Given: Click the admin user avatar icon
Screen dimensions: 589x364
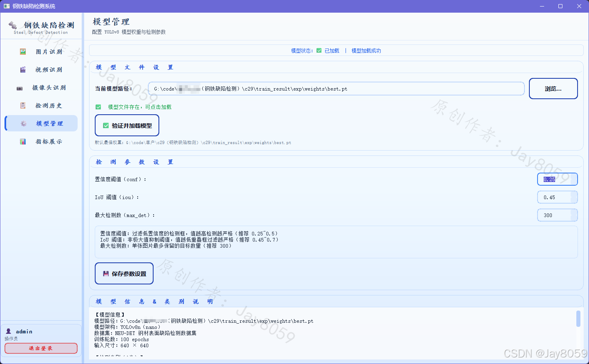Looking at the screenshot, I should click(x=9, y=331).
